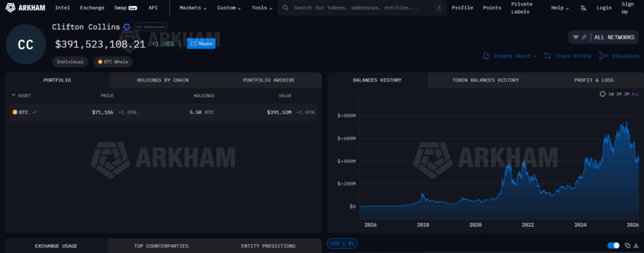Open the Markets dropdown menu
This screenshot has width=644, height=253.
[193, 8]
